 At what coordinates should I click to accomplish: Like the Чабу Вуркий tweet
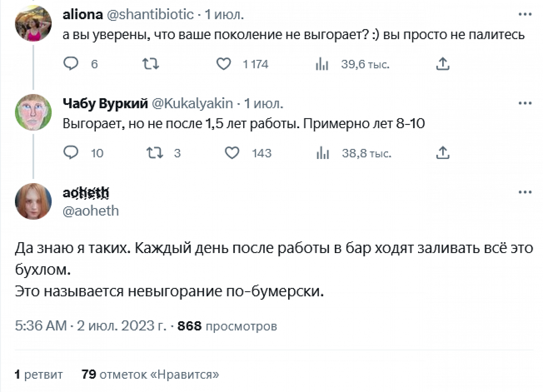click(x=232, y=153)
